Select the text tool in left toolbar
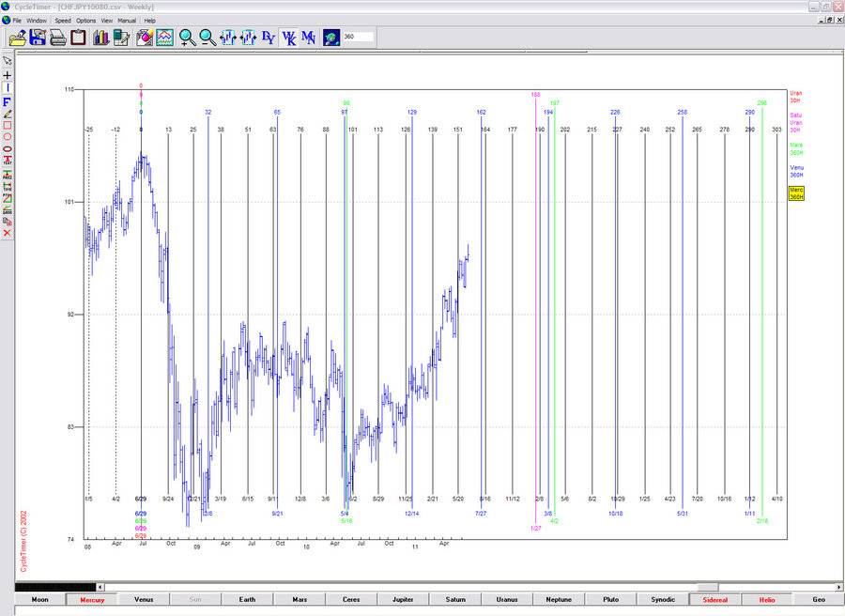The height and width of the screenshot is (616, 845). 8,160
